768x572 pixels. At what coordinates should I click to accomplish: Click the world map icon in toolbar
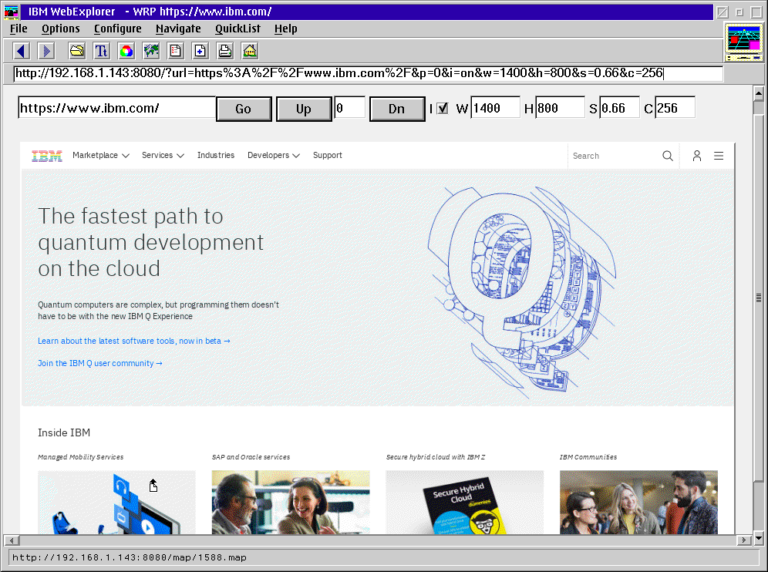151,50
